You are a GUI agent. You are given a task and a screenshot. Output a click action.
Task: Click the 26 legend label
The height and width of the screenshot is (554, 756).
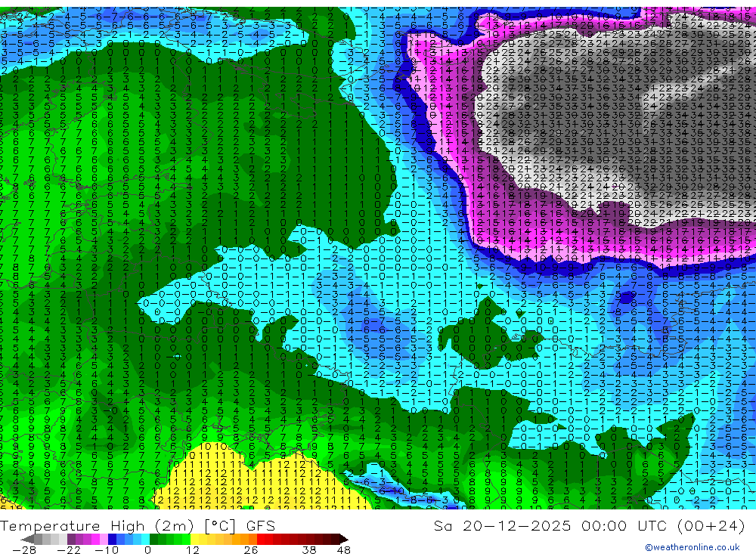click(251, 550)
